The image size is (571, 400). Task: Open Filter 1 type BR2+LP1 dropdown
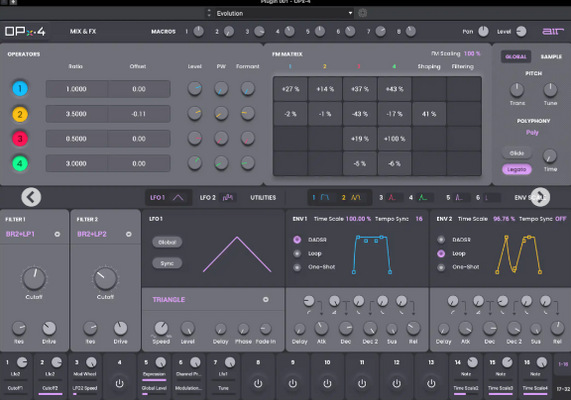click(33, 234)
